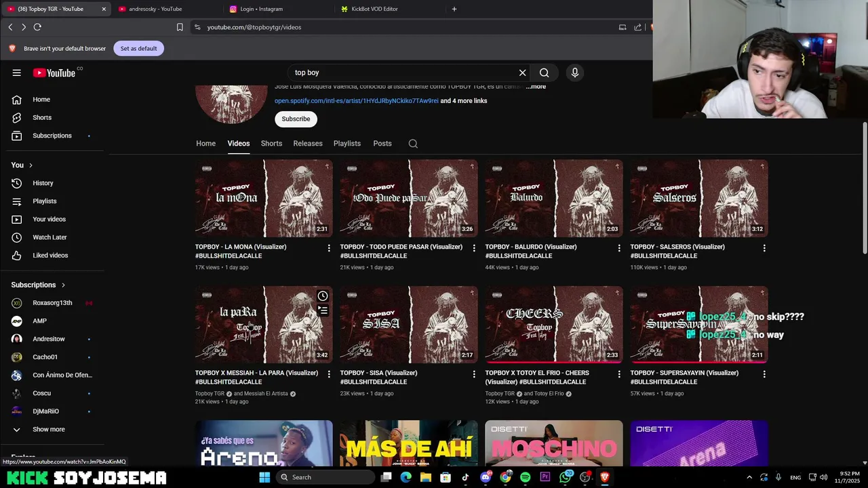Switch to the Home channel tab
The image size is (868, 488).
[206, 144]
